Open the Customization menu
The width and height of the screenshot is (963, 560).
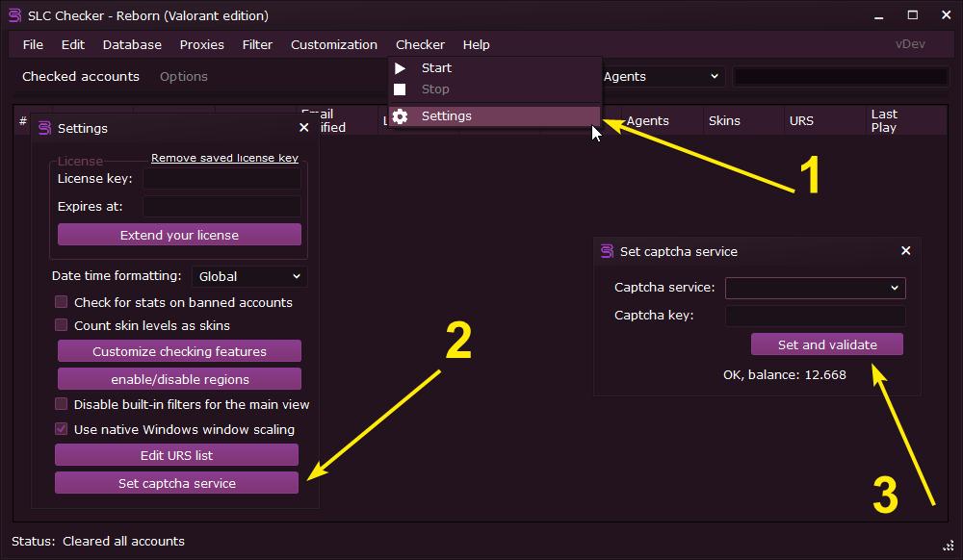(x=333, y=45)
